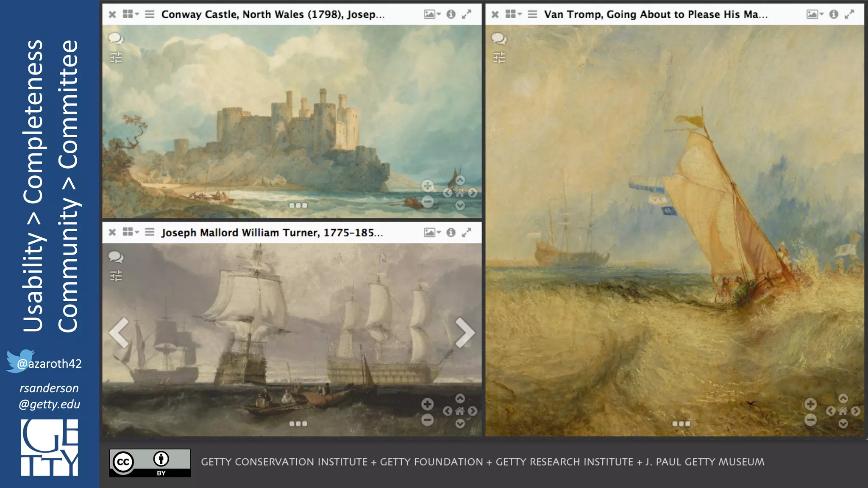Open image manipulation controls in Van Tromp window
This screenshot has height=488, width=868.
coord(499,57)
